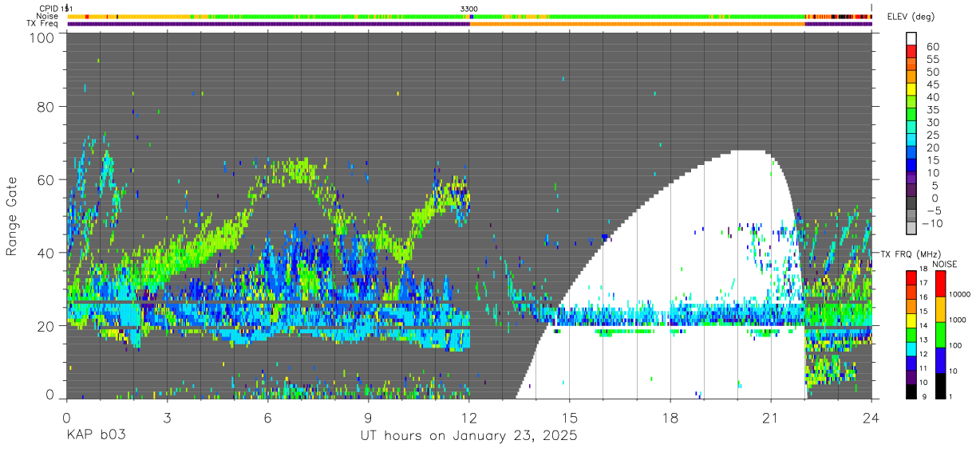Click the '100' tick on the Range Gate axis

point(42,37)
